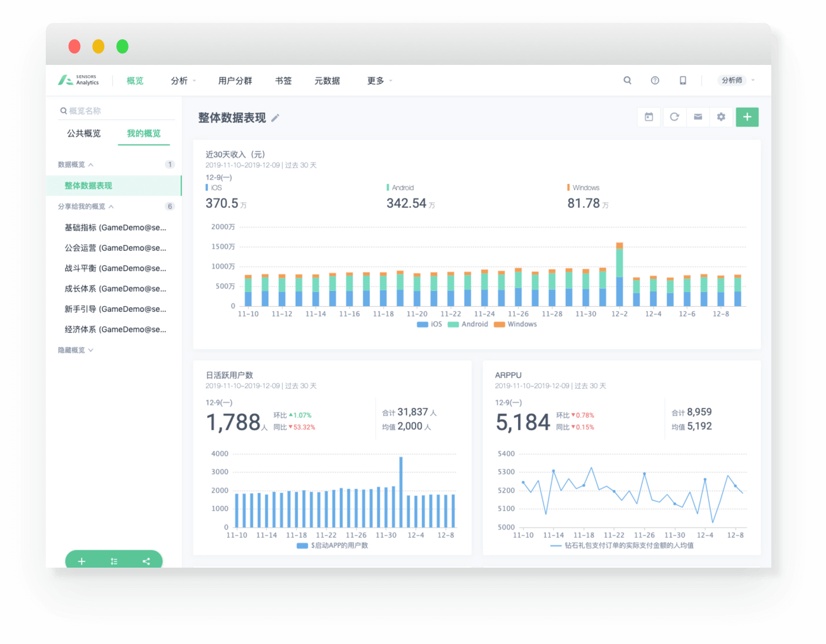The width and height of the screenshot is (826, 644).
Task: Click the share icon in bottom green bar
Action: (146, 561)
